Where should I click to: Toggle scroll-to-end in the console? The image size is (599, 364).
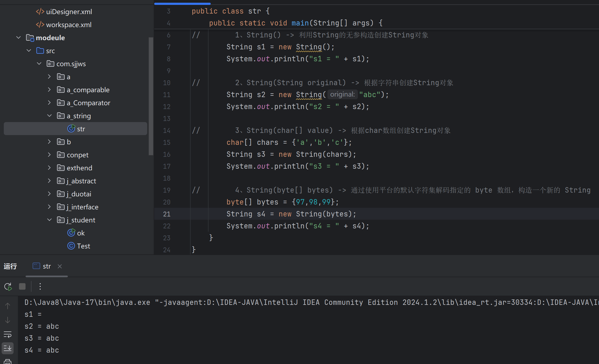[x=8, y=348]
